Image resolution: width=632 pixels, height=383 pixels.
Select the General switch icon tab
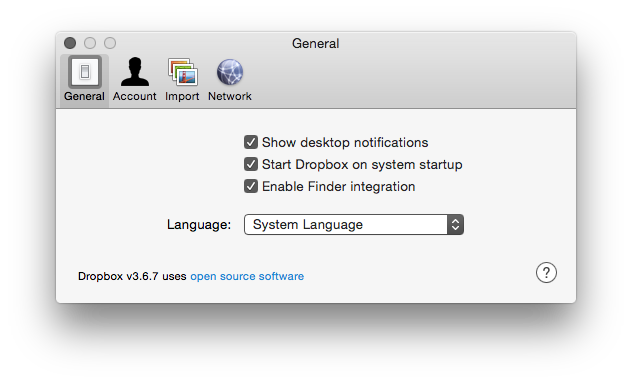(84, 80)
